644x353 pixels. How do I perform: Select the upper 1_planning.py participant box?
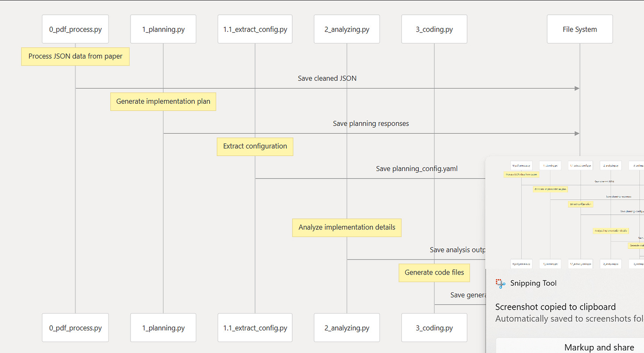tap(163, 29)
